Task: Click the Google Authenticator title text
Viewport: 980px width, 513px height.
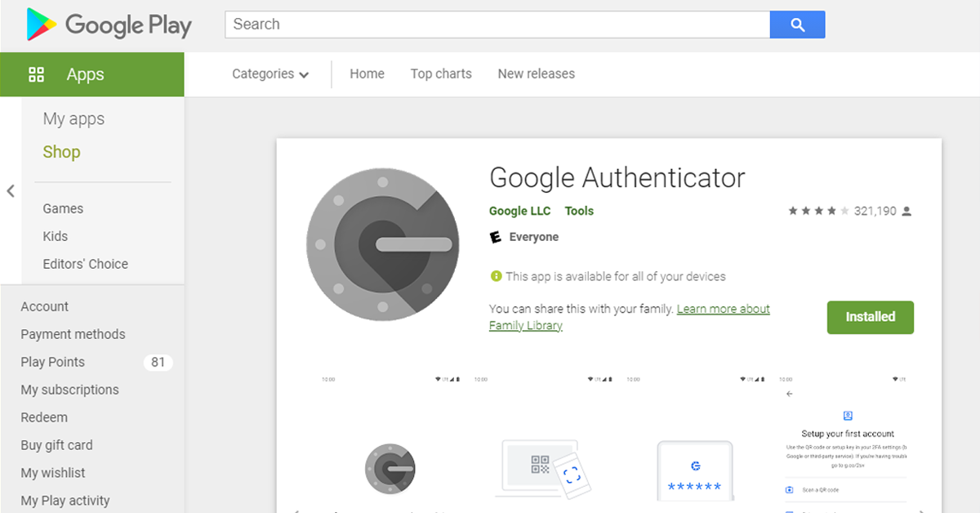Action: [617, 177]
